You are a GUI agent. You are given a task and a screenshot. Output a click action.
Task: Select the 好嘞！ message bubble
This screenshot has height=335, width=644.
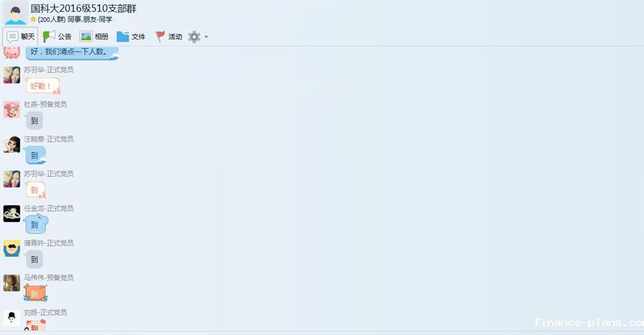coord(42,86)
